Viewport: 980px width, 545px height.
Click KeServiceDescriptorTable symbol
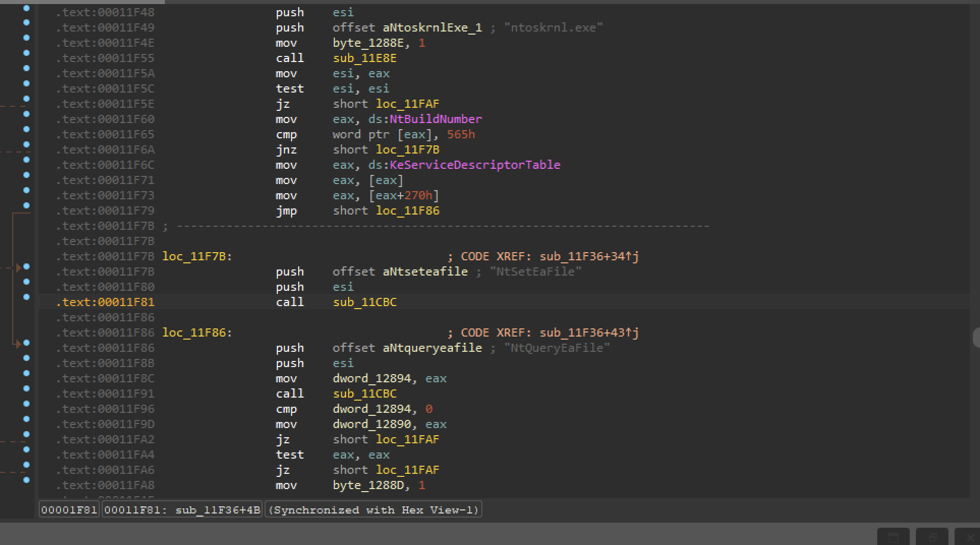pos(475,165)
